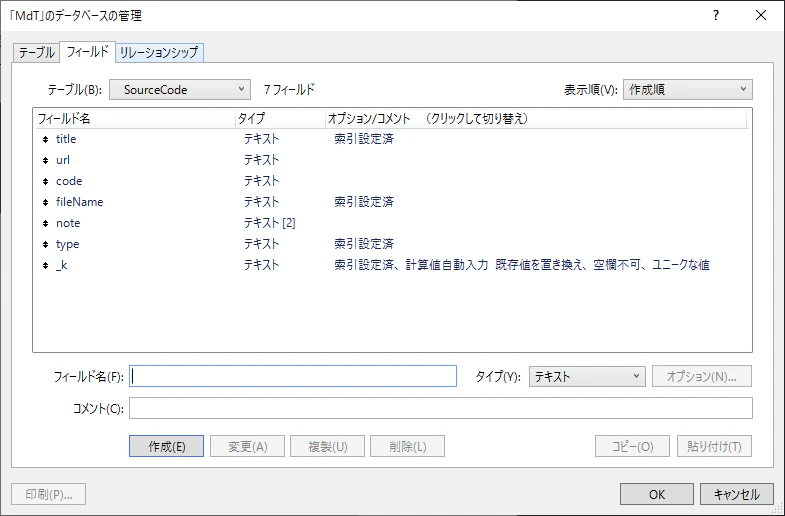Switch to the テーブル tab

(x=36, y=53)
